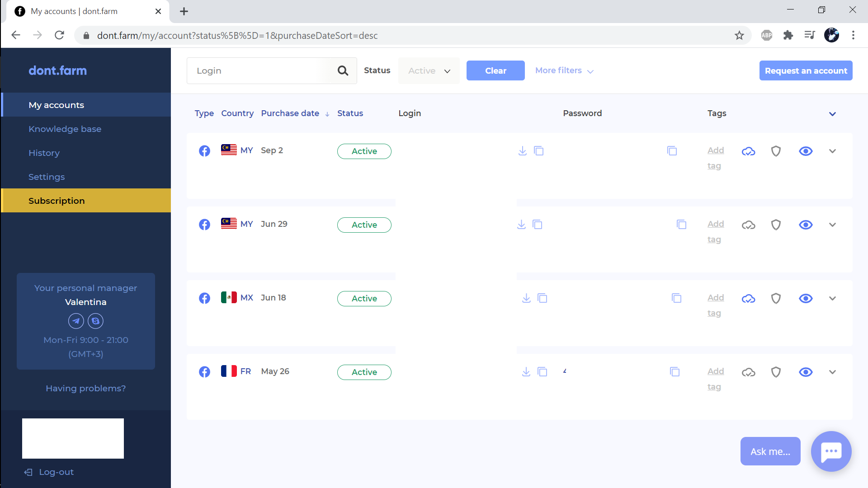The height and width of the screenshot is (488, 868).
Task: Click the Clear filters button
Action: 495,70
